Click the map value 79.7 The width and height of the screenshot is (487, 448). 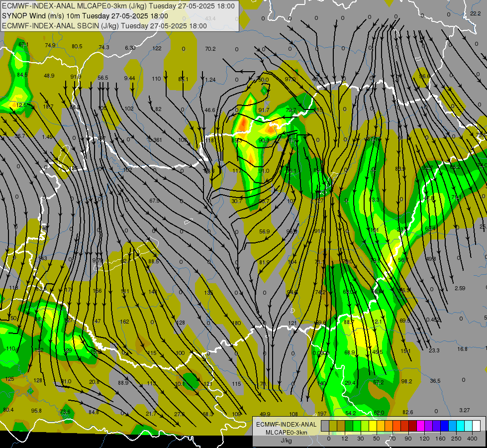[291, 110]
